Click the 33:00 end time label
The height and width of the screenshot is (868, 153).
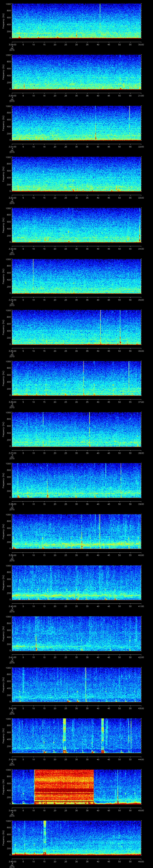(141, 198)
